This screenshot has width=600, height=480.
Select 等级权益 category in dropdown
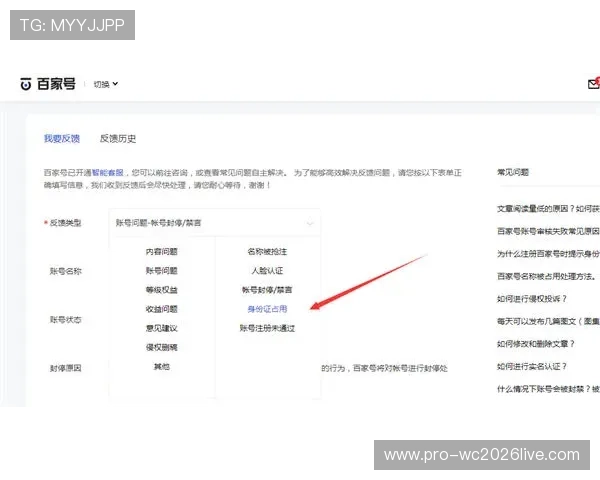pos(161,290)
